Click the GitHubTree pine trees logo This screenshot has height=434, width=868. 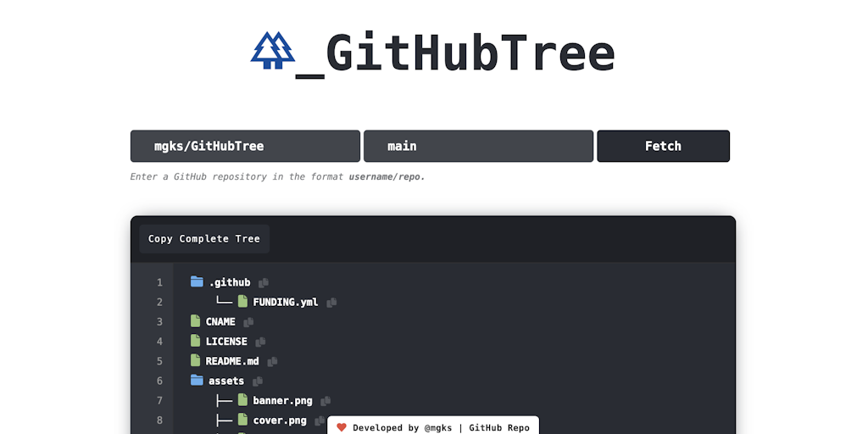click(x=272, y=50)
